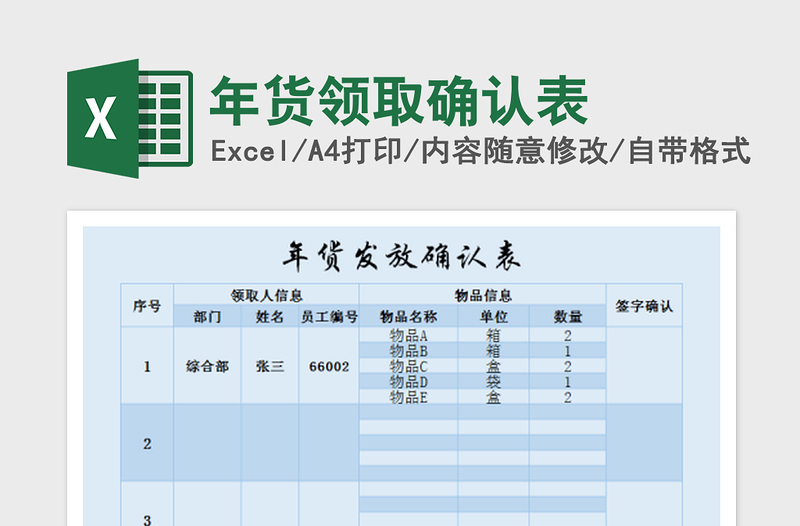
Task: Select the 签字确认 header cell
Action: tap(644, 305)
